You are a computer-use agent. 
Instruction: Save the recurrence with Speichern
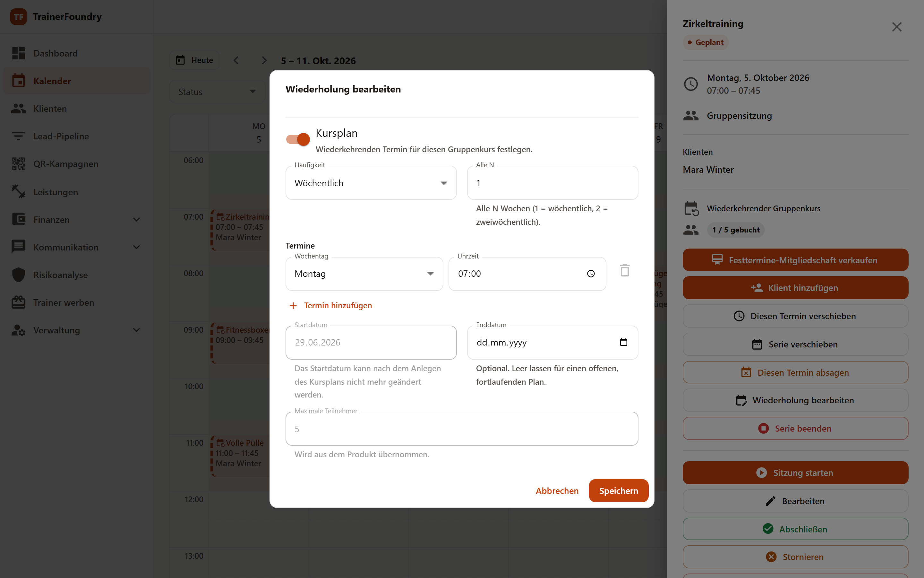point(619,491)
